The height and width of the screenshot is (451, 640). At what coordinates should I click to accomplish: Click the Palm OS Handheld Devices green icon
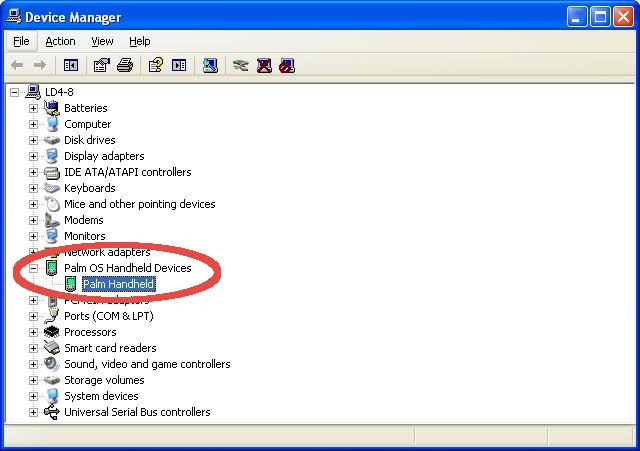coord(51,268)
